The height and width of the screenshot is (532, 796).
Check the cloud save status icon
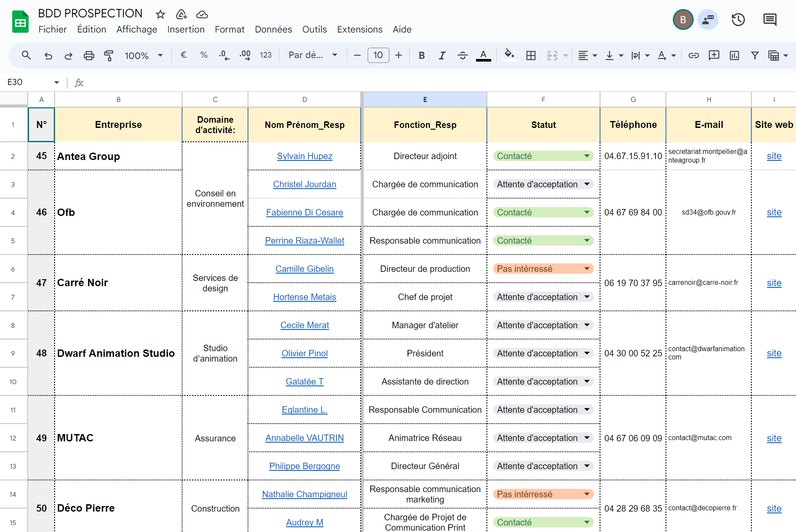pos(202,14)
